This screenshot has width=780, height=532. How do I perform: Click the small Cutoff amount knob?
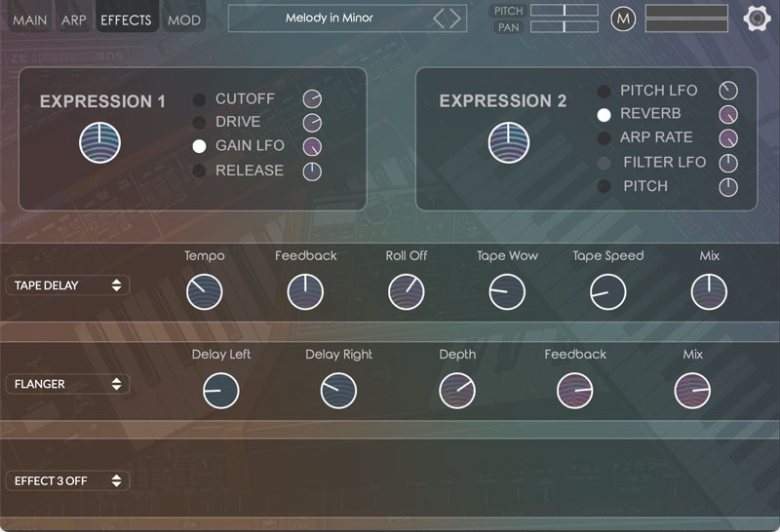pyautogui.click(x=312, y=98)
